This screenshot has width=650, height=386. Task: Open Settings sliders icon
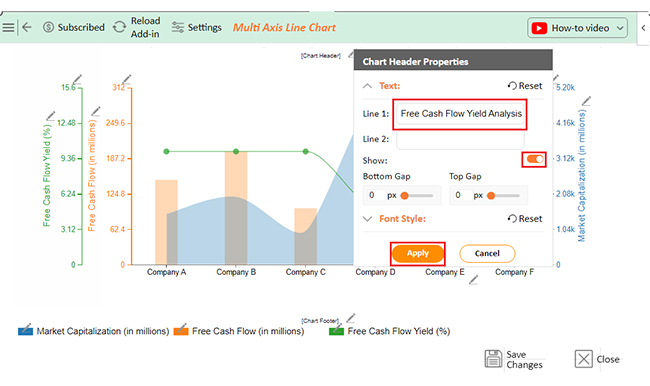(x=178, y=27)
